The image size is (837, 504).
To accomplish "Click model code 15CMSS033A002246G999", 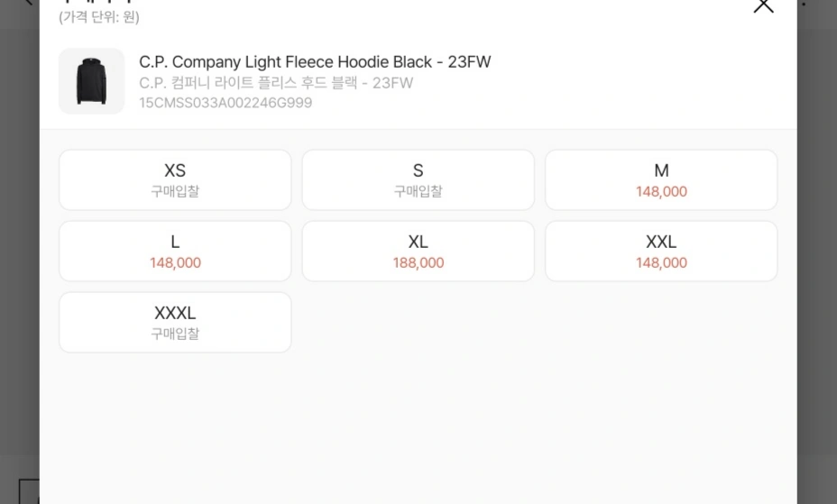I will 225,103.
